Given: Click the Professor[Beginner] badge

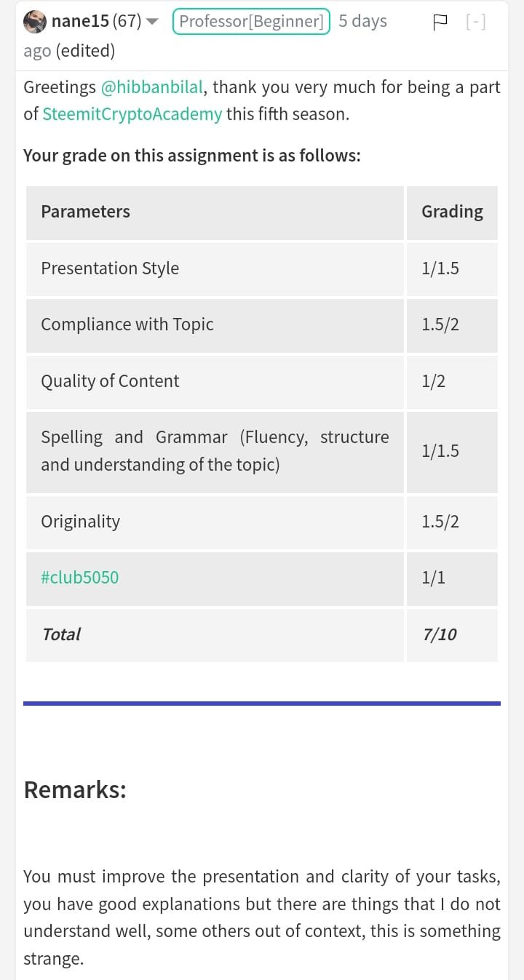Looking at the screenshot, I should pos(251,22).
